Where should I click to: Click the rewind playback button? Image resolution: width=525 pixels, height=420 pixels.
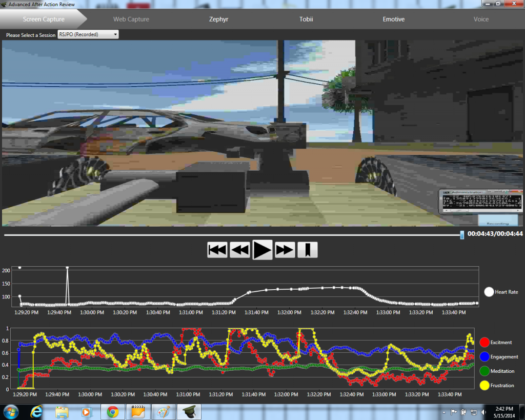(x=240, y=250)
